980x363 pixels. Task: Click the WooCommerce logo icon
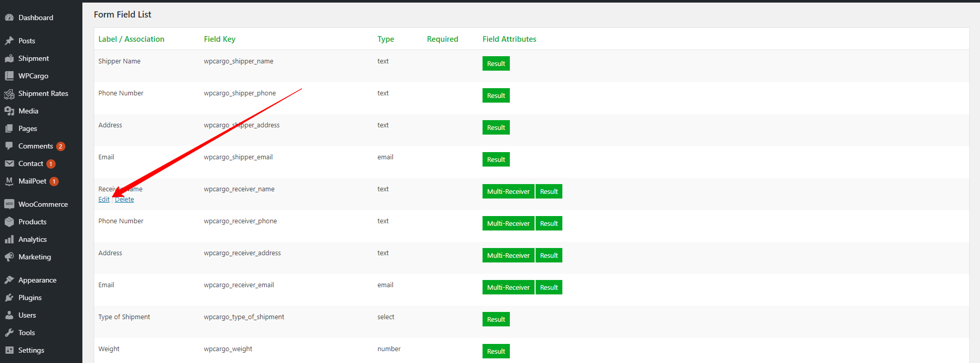click(9, 204)
